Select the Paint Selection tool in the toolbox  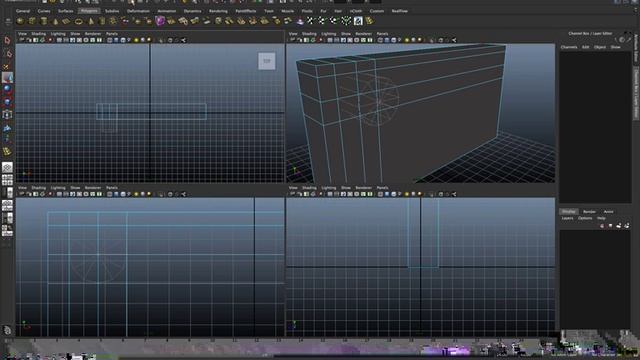[x=7, y=66]
